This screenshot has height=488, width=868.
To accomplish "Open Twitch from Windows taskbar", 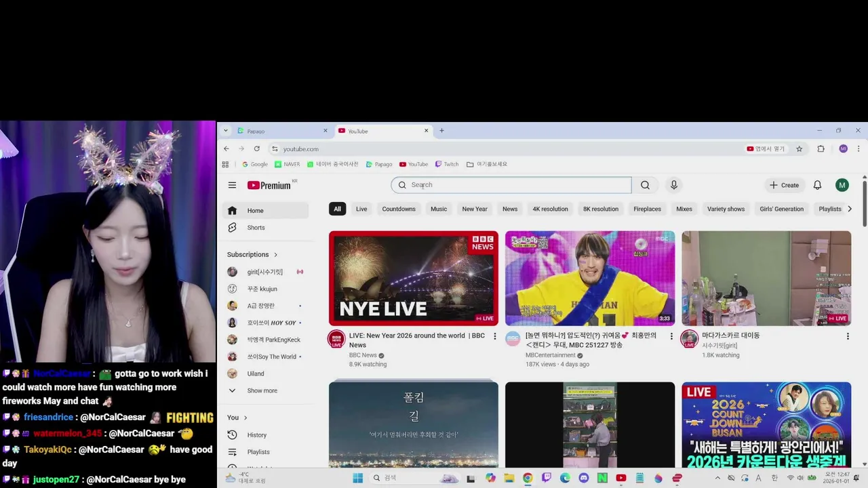I will coord(547,478).
